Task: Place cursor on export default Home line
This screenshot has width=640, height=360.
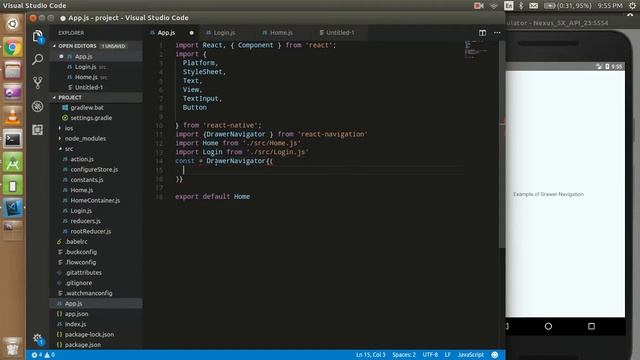Action: [x=212, y=196]
